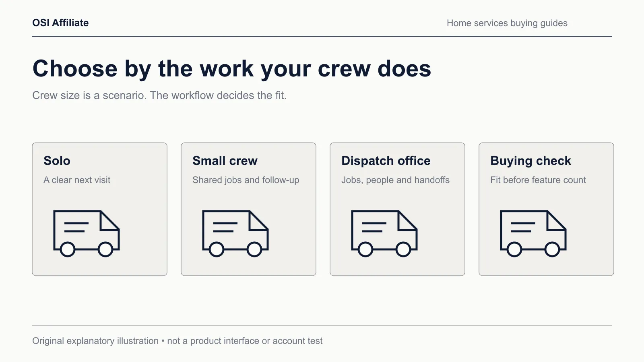Screen dimensions: 644x362
Task: Click the text 'A clear next visit'
Action: tap(77, 180)
